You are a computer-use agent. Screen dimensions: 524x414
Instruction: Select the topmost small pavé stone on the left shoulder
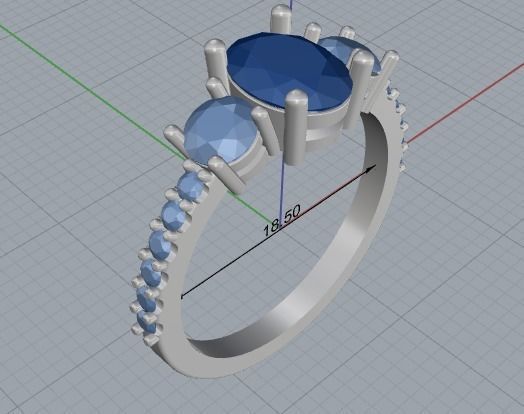(x=190, y=187)
